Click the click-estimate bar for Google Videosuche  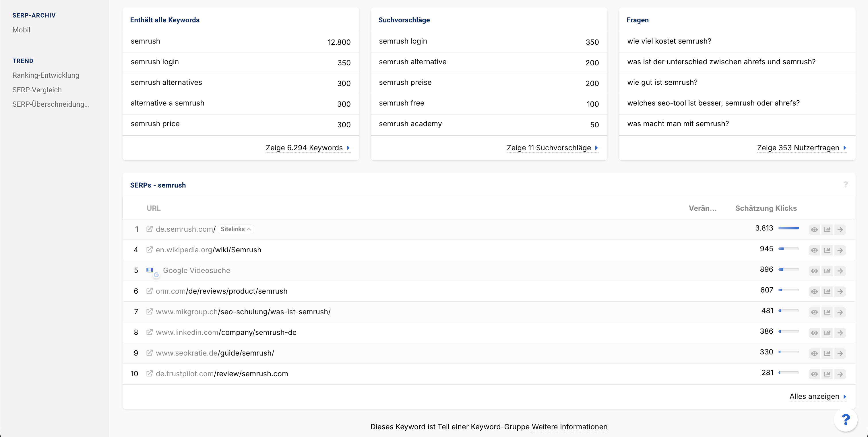[788, 269]
